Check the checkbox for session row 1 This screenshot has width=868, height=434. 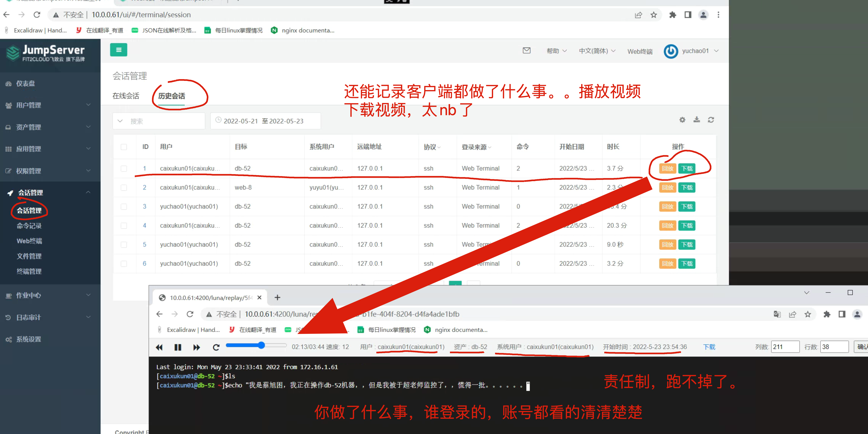click(x=124, y=168)
